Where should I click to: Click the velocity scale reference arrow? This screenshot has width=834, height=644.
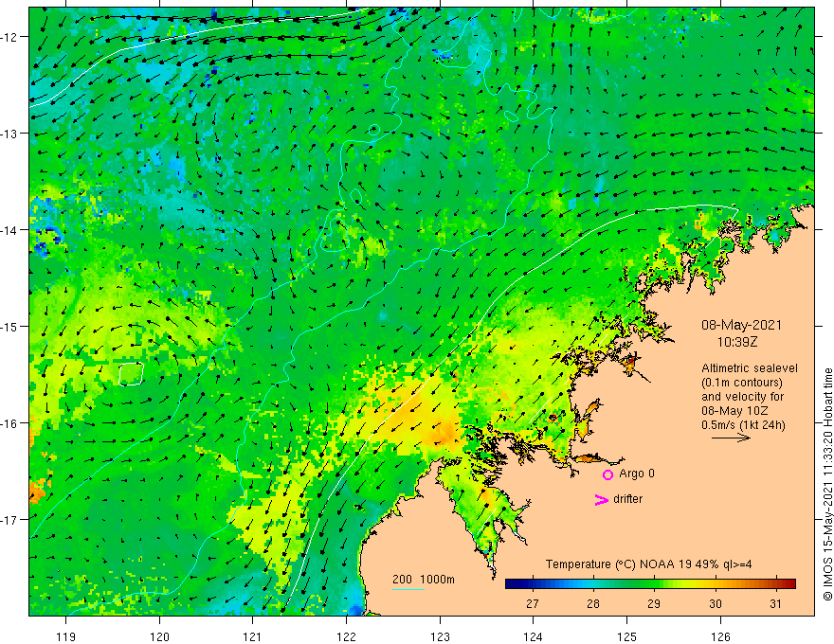tap(731, 438)
